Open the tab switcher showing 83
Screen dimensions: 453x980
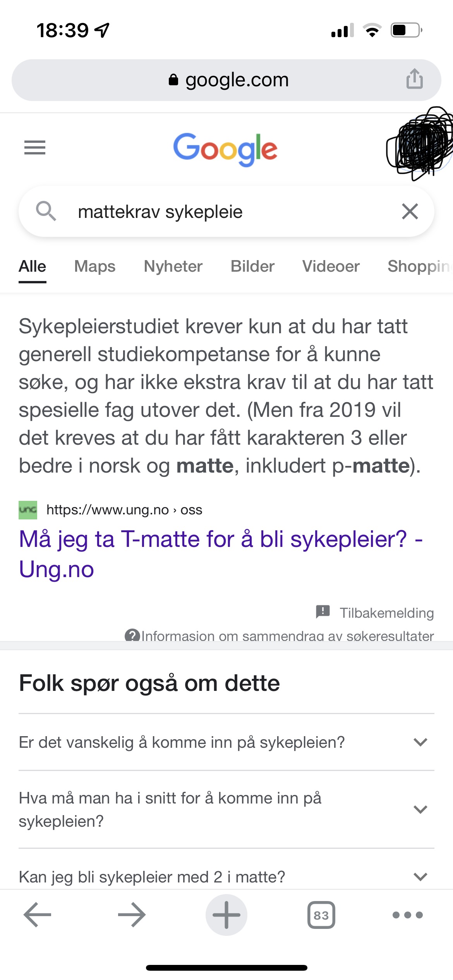click(321, 915)
